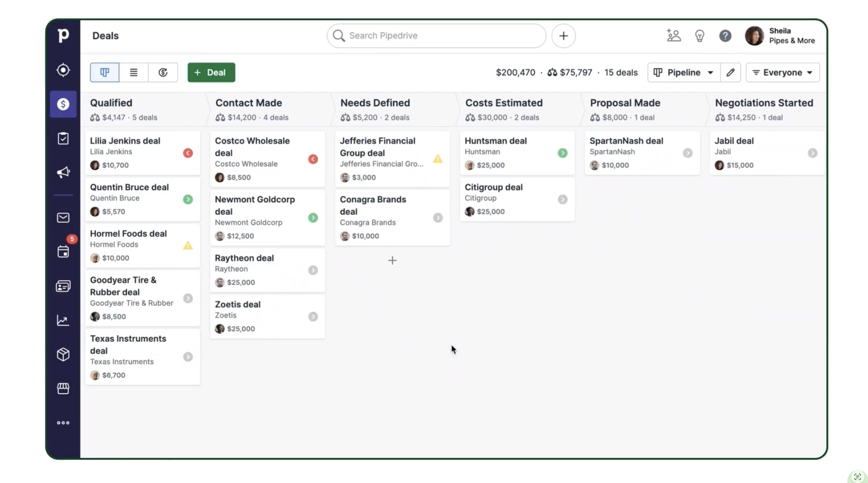Open Campaigns megaphone icon in sidebar
The image size is (868, 483).
[63, 172]
